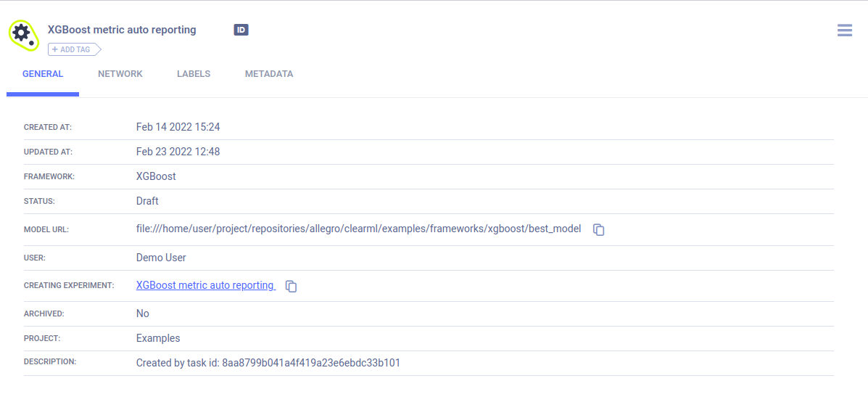The image size is (868, 418).
Task: Click the model name title in header
Action: pos(122,30)
